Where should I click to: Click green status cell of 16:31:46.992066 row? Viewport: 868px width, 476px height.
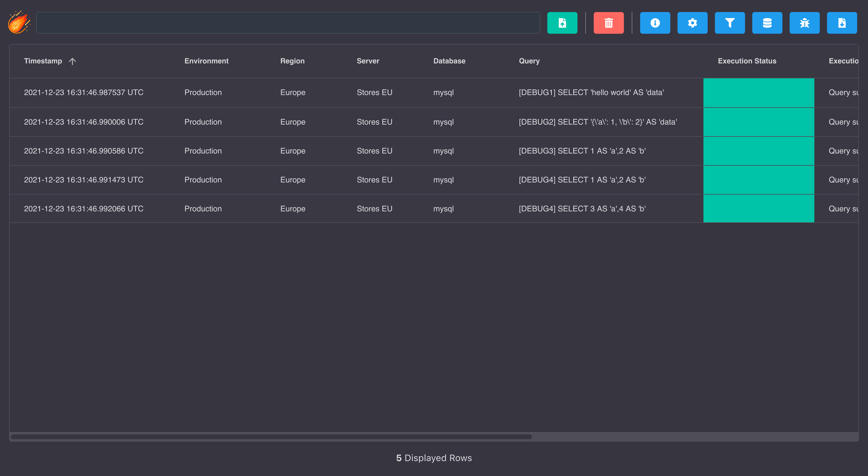coord(759,208)
